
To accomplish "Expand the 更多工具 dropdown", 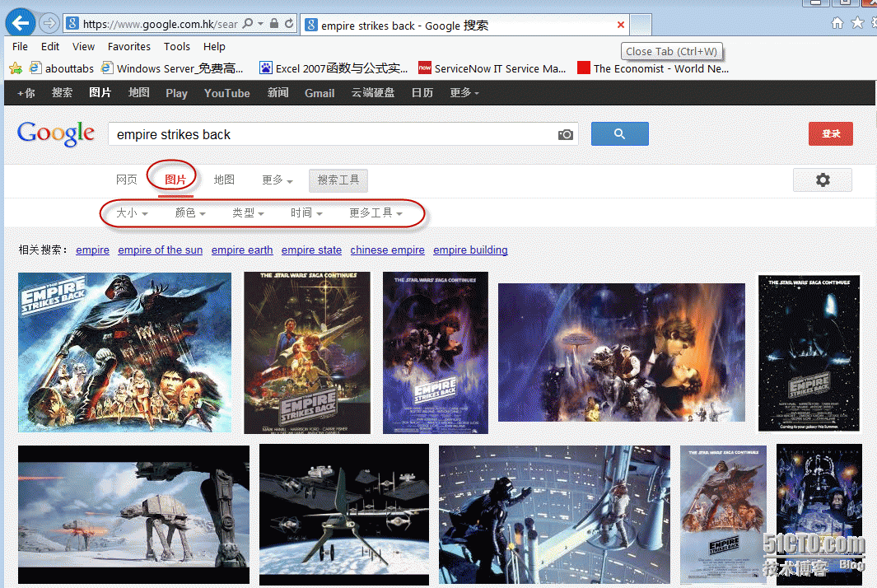I will tap(376, 213).
